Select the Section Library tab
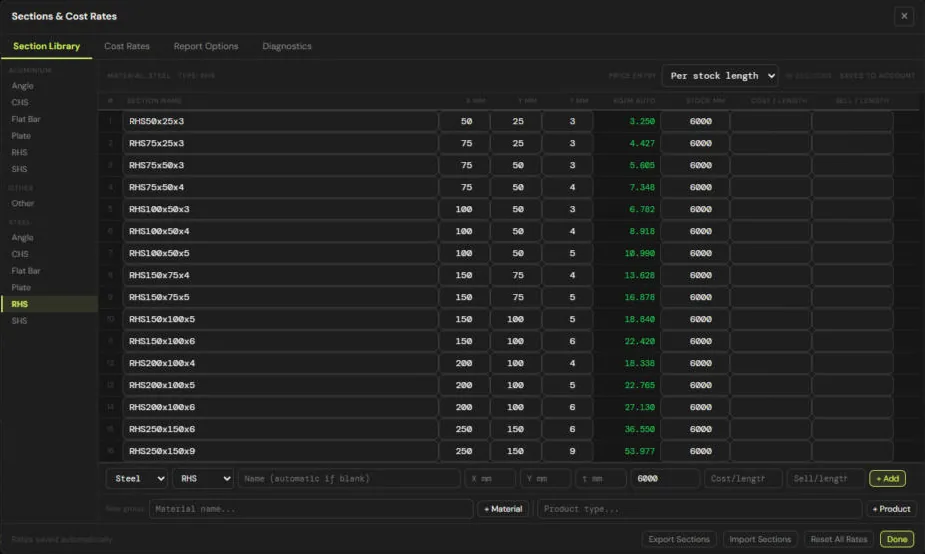 coord(47,46)
